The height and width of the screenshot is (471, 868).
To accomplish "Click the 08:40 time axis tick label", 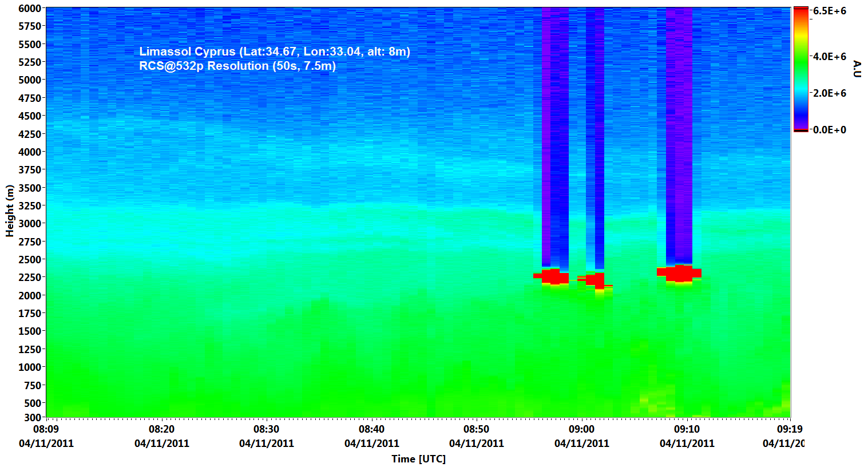I will (x=372, y=429).
